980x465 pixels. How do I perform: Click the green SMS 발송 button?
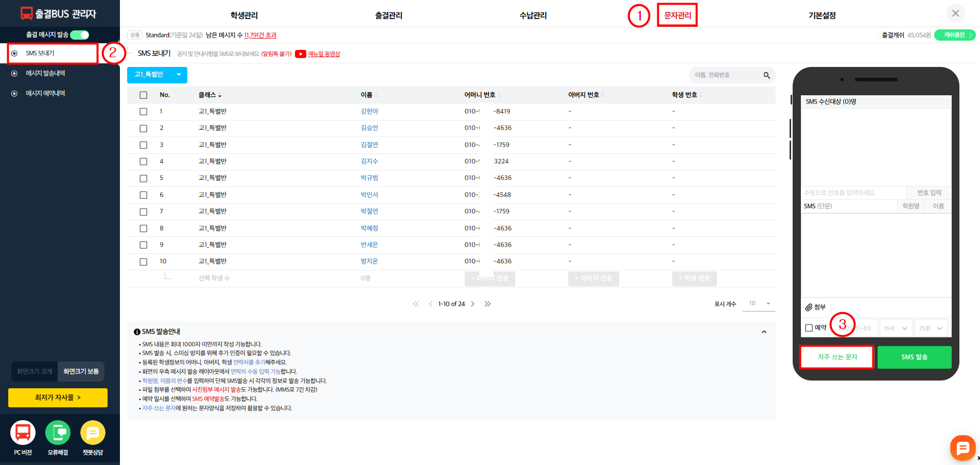coord(914,357)
